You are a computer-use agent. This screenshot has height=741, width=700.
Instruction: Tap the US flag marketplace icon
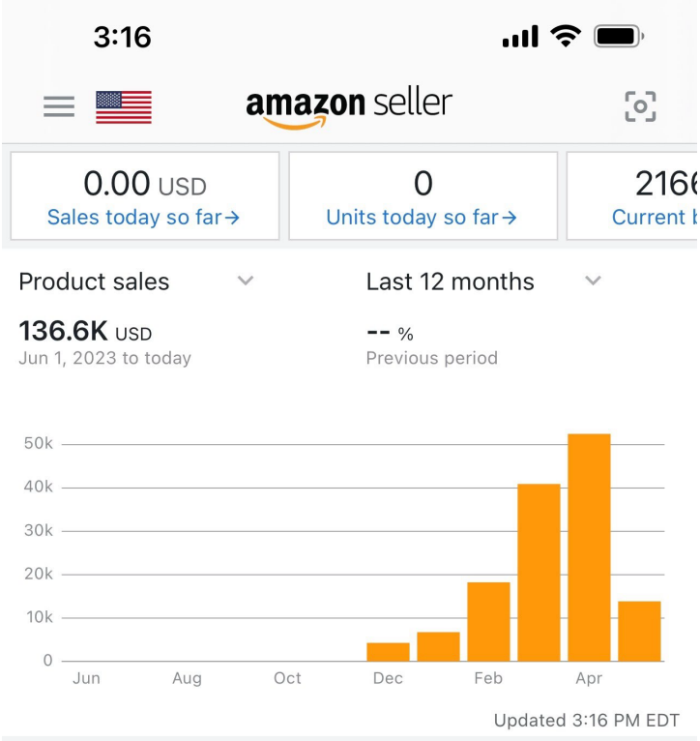124,106
